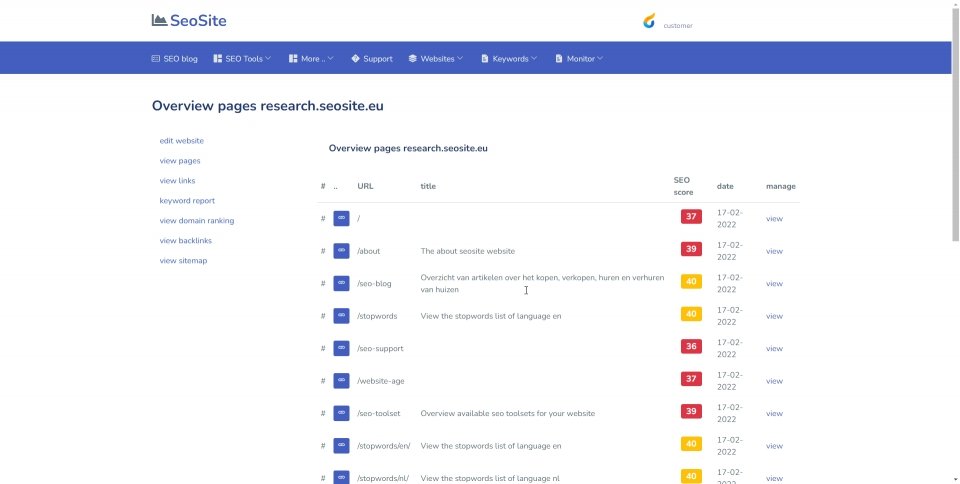Image resolution: width=960 pixels, height=484 pixels.
Task: Click the date column header
Action: point(725,186)
